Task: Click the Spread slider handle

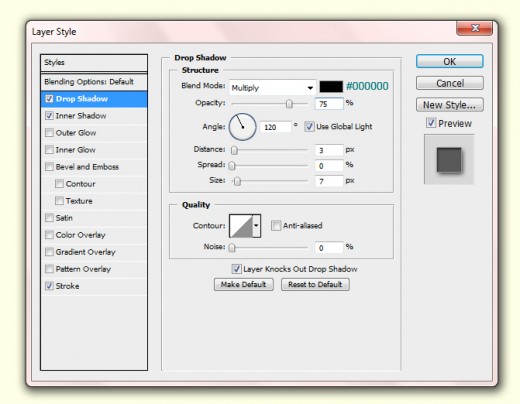Action: [x=232, y=166]
